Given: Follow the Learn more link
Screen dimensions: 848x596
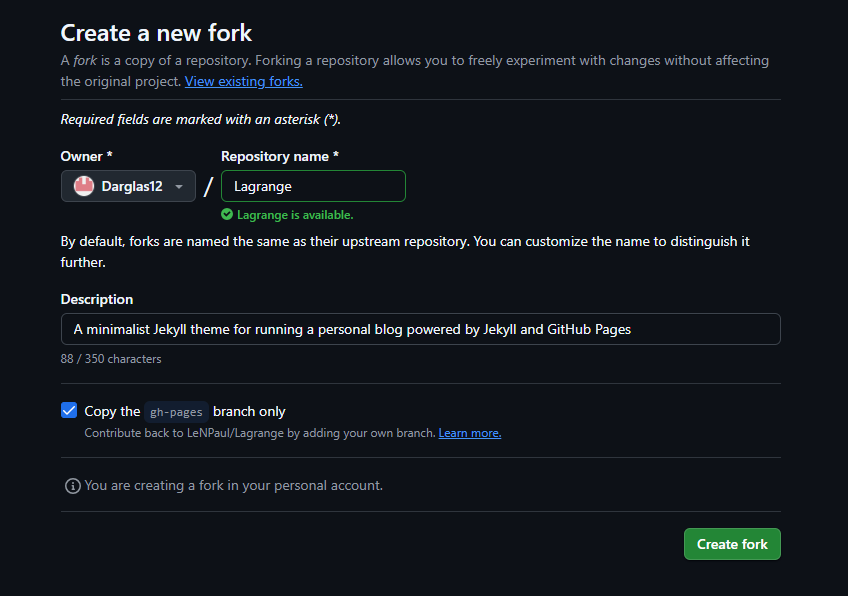Looking at the screenshot, I should click(469, 433).
